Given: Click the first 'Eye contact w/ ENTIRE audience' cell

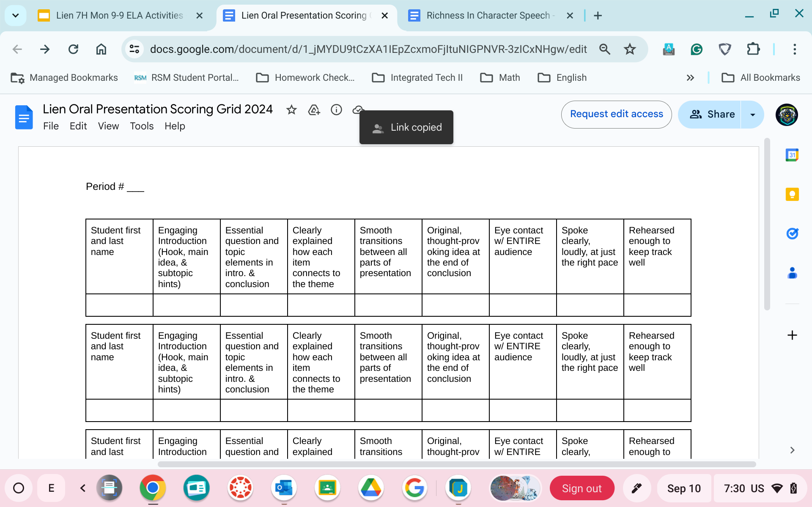Looking at the screenshot, I should (523, 257).
